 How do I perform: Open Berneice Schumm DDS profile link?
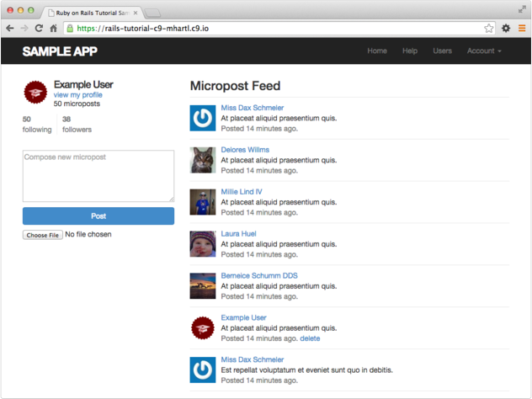click(x=258, y=276)
